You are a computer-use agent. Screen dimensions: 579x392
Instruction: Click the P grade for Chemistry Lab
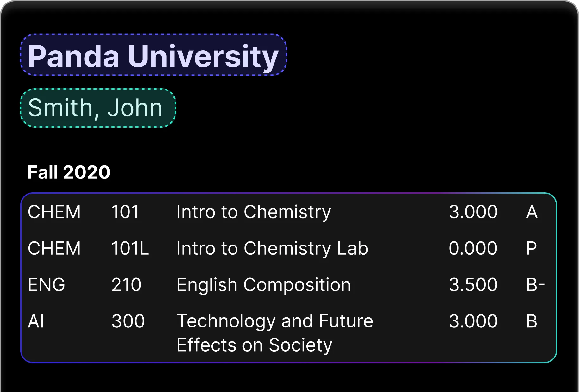(531, 248)
